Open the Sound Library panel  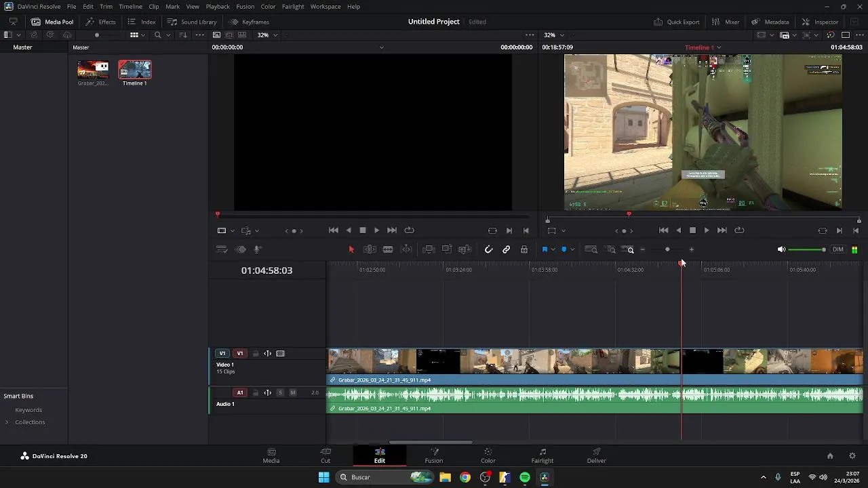(x=192, y=22)
